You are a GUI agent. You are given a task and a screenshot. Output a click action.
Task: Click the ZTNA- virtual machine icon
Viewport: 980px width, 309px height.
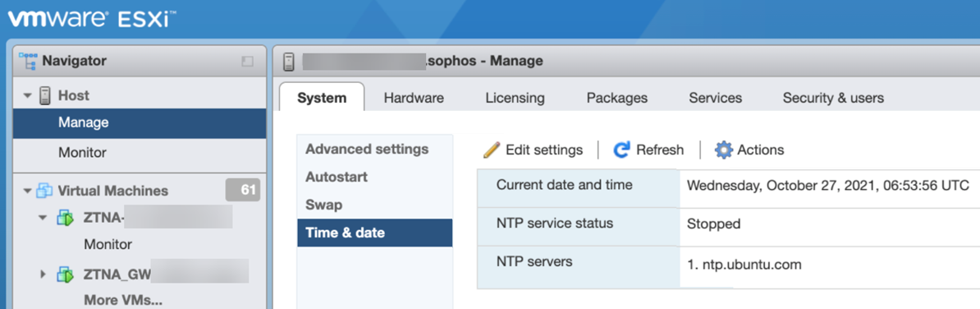(x=65, y=218)
